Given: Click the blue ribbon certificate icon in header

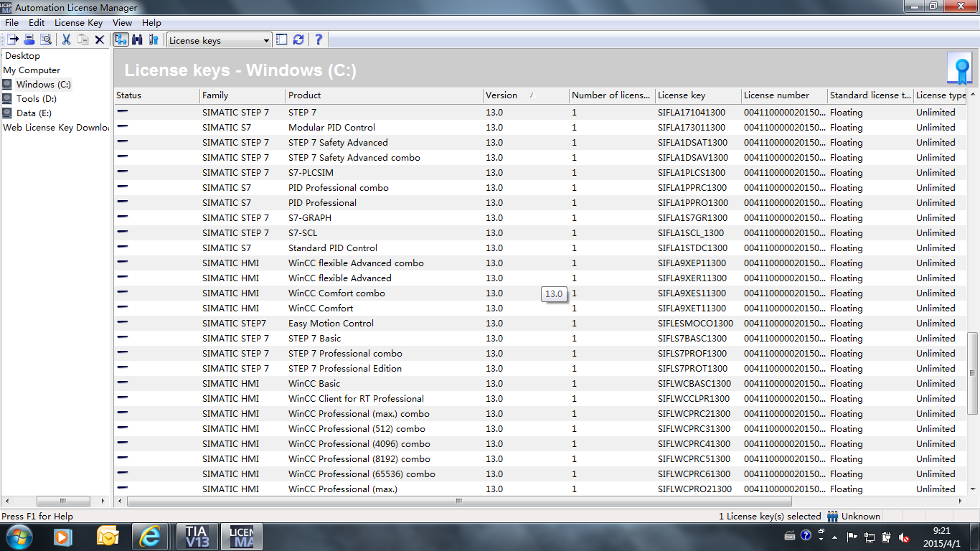Looking at the screenshot, I should (960, 70).
